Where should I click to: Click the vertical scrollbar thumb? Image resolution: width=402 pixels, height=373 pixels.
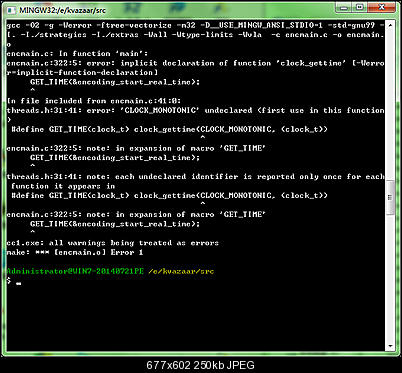pyautogui.click(x=390, y=197)
